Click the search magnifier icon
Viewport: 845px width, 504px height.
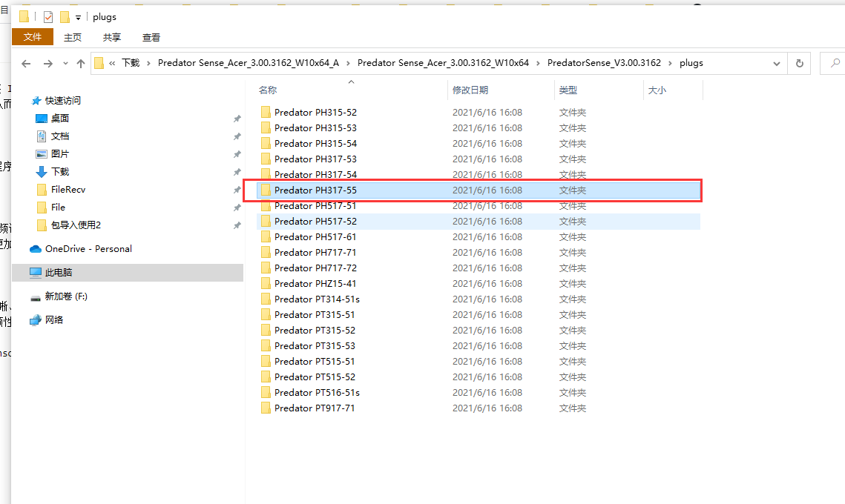coord(833,64)
